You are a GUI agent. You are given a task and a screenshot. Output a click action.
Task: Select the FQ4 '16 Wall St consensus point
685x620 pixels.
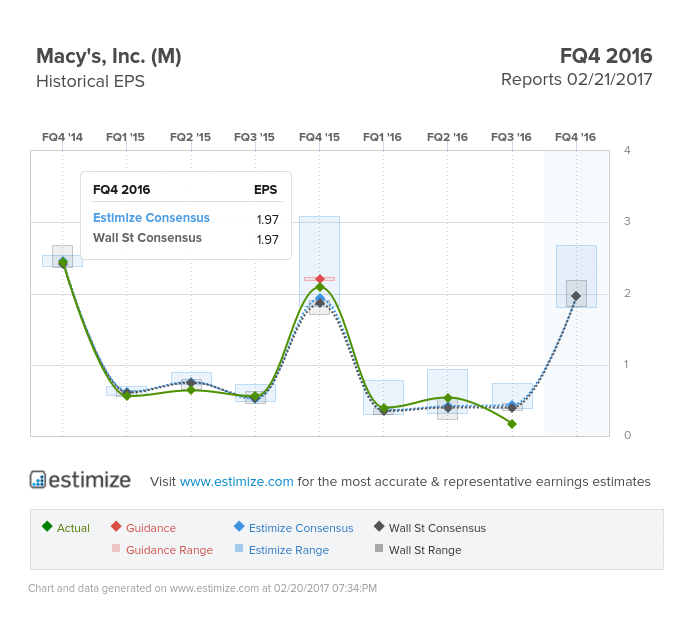[576, 296]
